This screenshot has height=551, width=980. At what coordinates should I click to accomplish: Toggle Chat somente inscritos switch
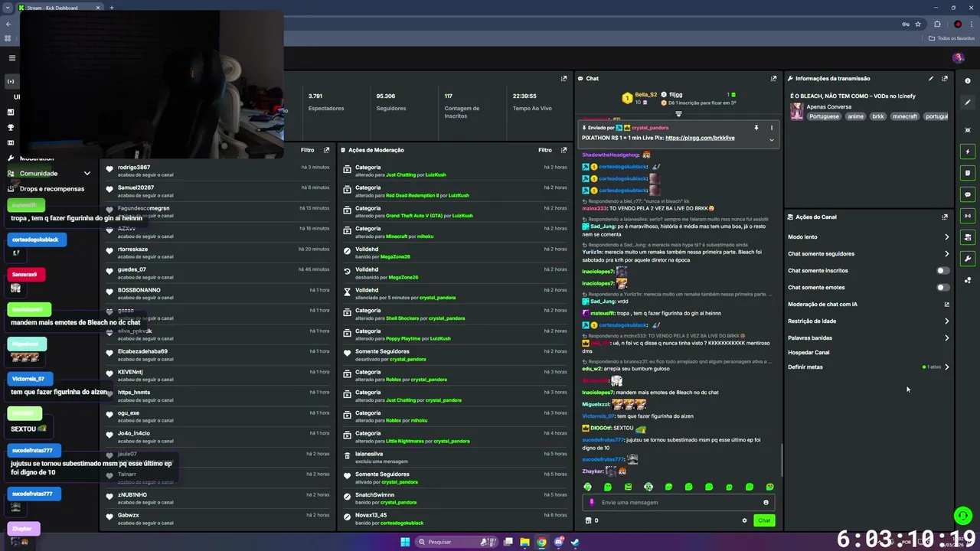[x=943, y=270]
